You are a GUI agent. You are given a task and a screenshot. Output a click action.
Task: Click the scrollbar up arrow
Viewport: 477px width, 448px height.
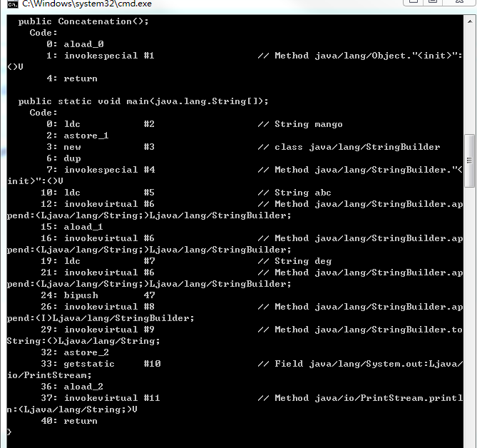470,21
